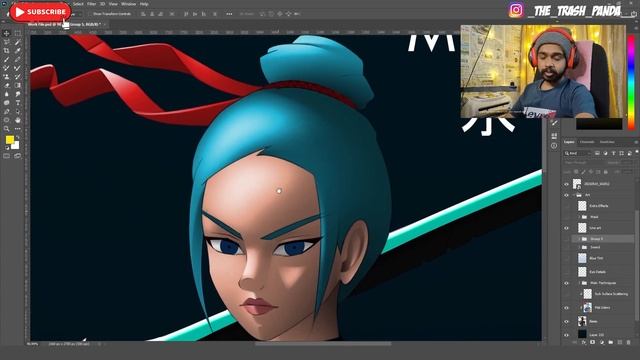Reset to default foreground and background colors
Image resolution: width=640 pixels, height=360 pixels.
point(7,148)
